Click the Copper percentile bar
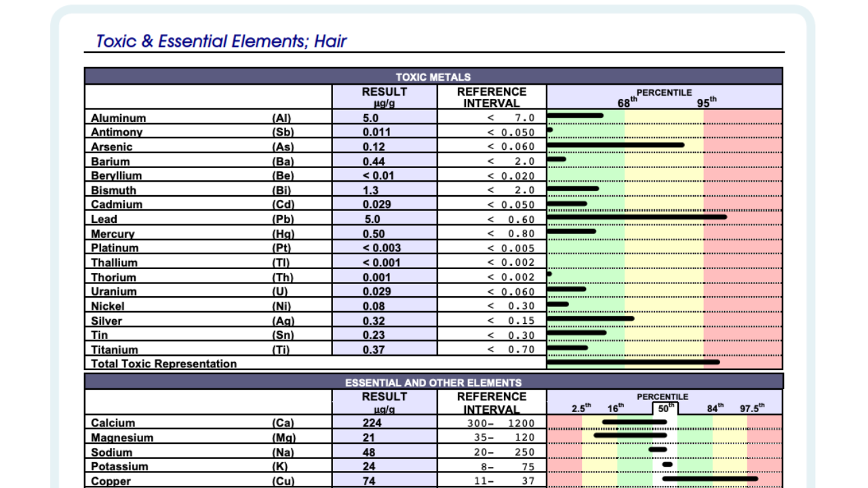The width and height of the screenshot is (868, 488). coord(710,479)
